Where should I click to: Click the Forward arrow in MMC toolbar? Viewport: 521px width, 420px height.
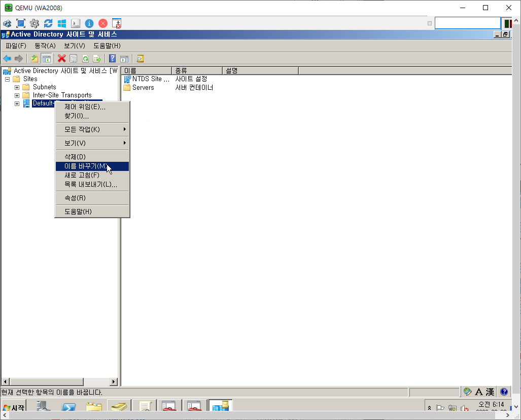point(19,59)
